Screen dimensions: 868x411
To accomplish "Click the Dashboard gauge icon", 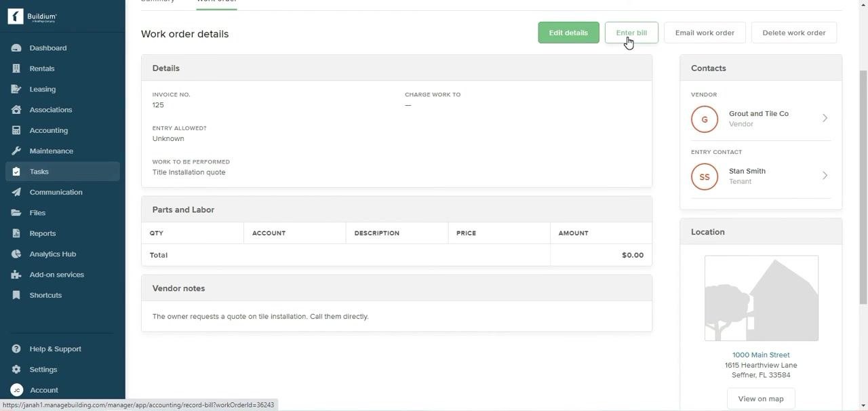I will point(16,48).
